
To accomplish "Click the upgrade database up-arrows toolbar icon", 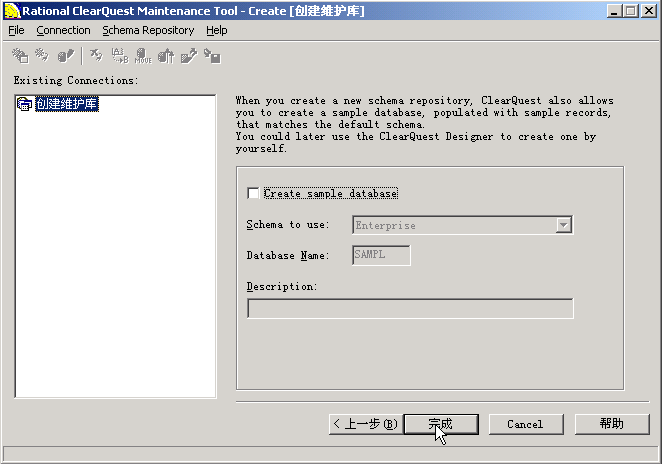I will (x=166, y=56).
